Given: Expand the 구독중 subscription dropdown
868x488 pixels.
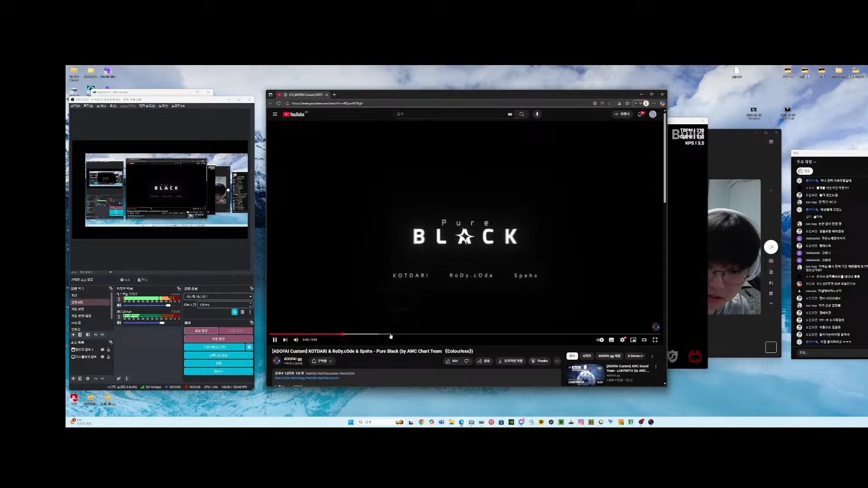Looking at the screenshot, I should (322, 361).
